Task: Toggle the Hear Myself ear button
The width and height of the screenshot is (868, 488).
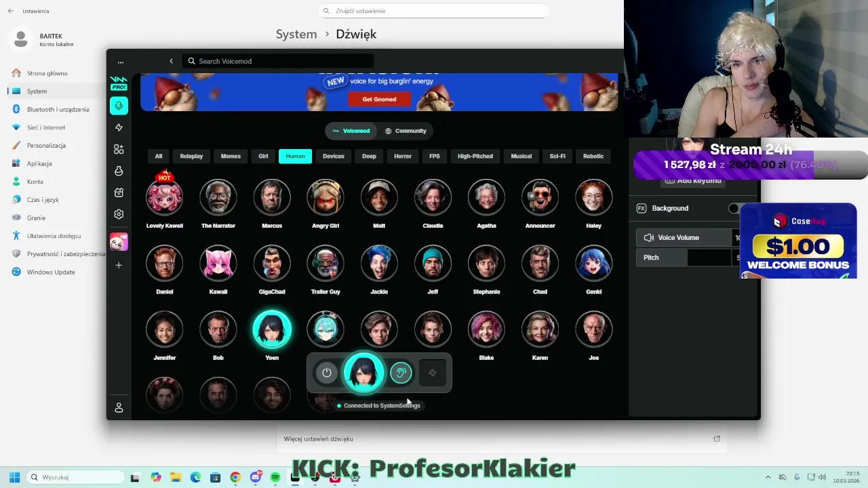Action: pos(401,373)
